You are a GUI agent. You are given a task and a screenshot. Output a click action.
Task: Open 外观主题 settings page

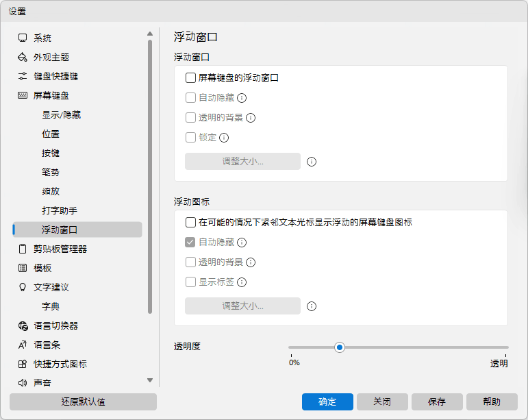tap(77, 58)
